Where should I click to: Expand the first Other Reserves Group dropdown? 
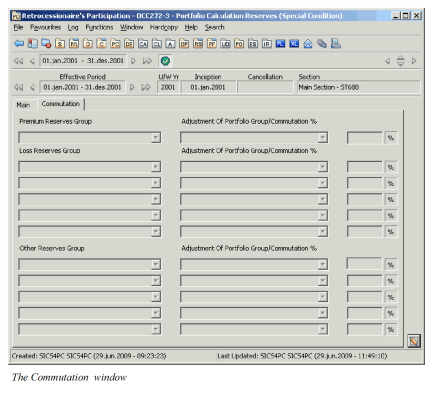(x=156, y=265)
